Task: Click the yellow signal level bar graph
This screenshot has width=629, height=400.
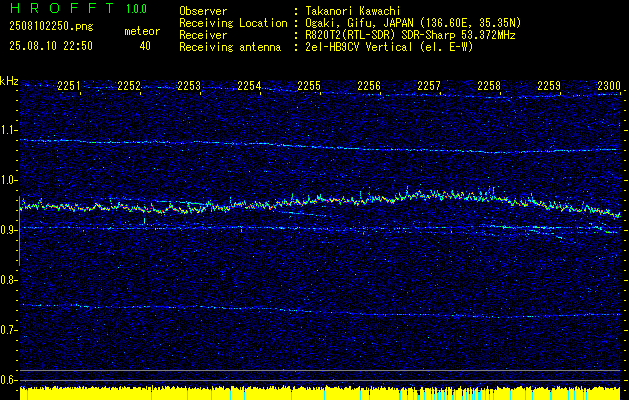Action: 320,393
